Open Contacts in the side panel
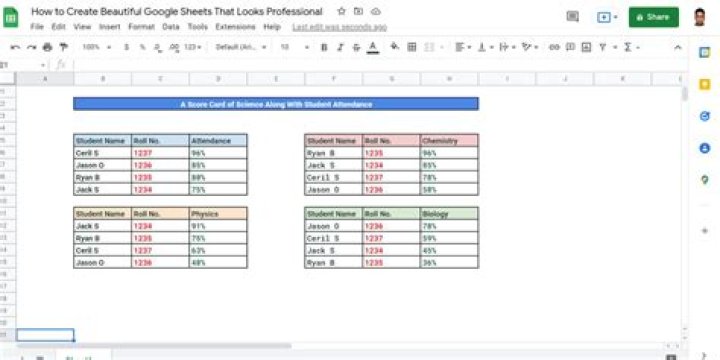720x360 pixels. 704,148
